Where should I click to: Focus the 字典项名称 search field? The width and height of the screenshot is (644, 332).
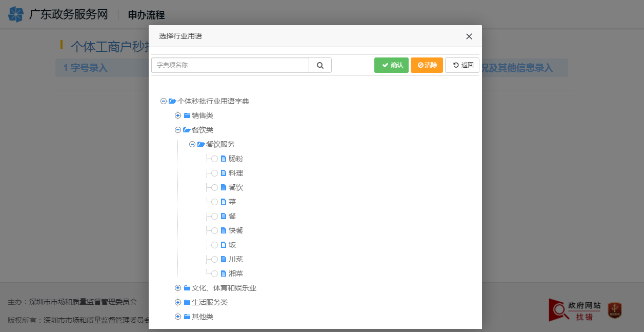tap(230, 65)
